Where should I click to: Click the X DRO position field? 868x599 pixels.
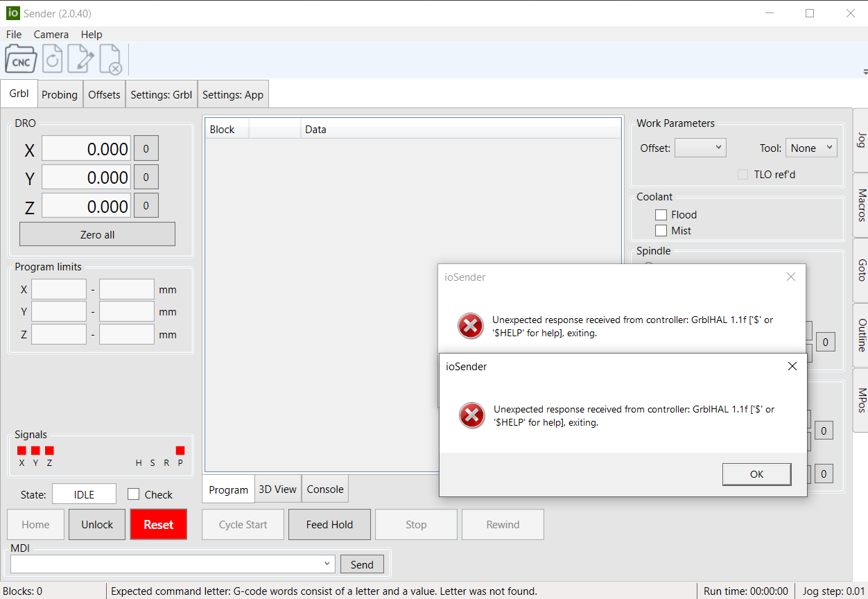pos(86,149)
